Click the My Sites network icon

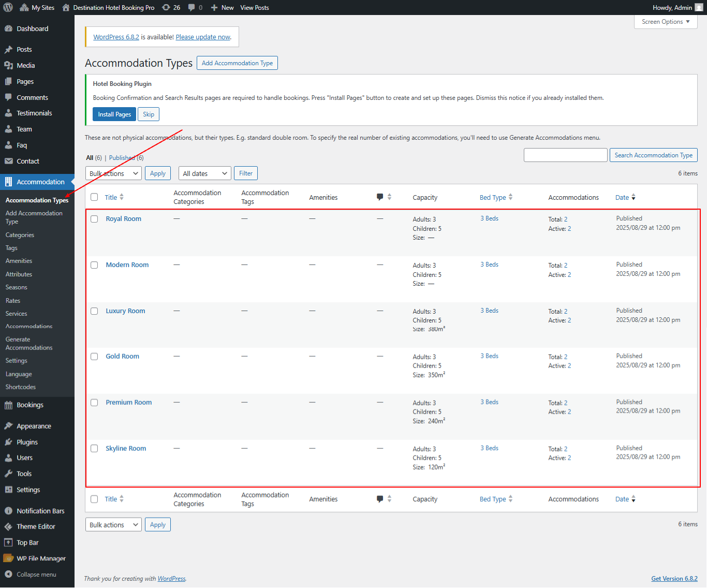[24, 7]
